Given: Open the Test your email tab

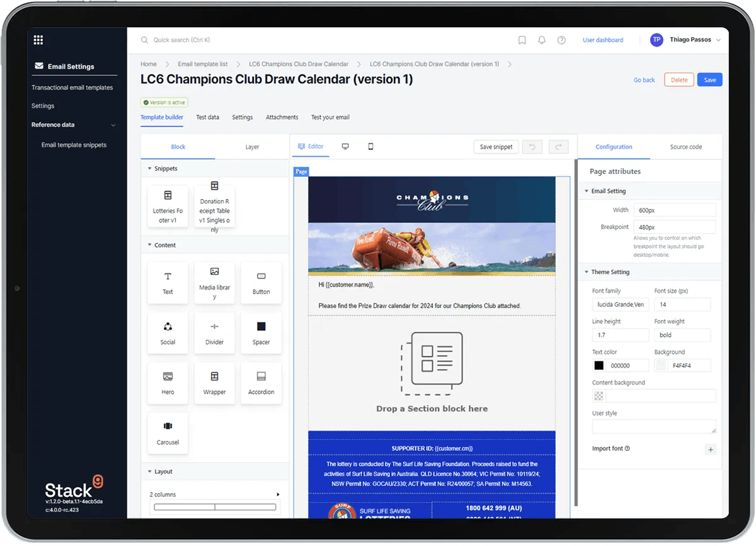Looking at the screenshot, I should tap(330, 117).
